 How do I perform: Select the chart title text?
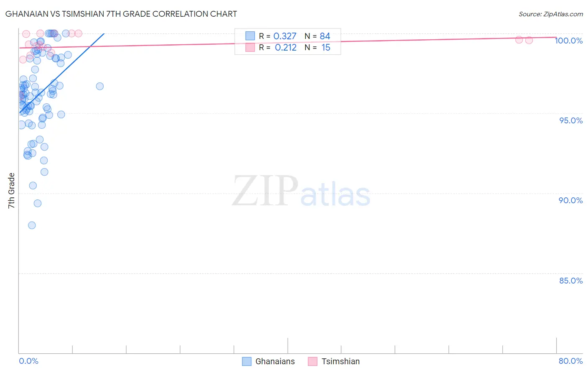(x=121, y=14)
